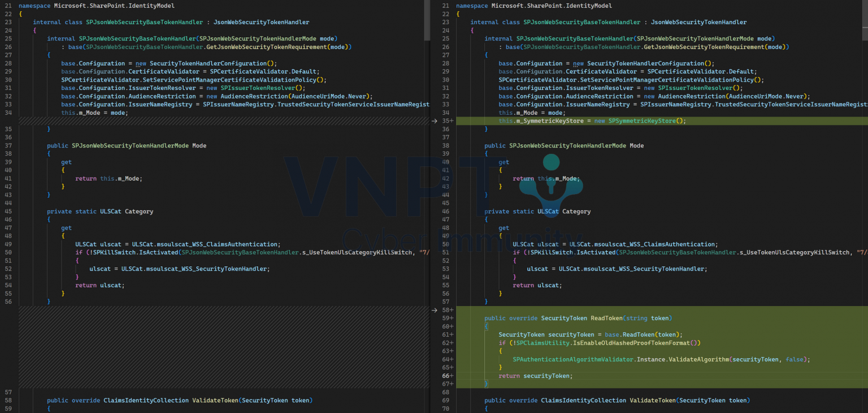
Task: Click line number 66+ in right gutter
Action: [x=447, y=376]
